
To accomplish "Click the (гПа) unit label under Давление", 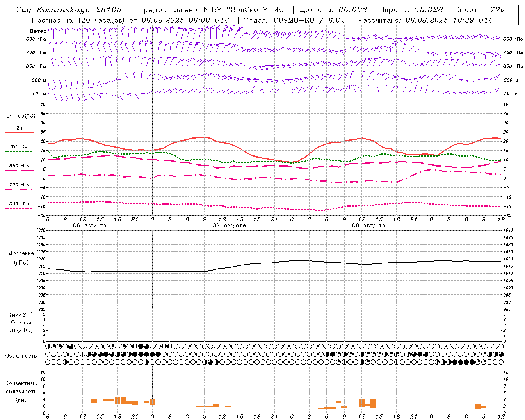I will pyautogui.click(x=21, y=262).
